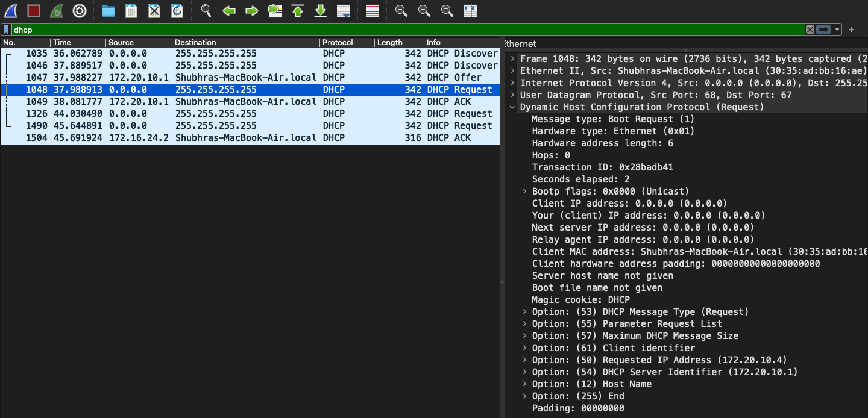The image size is (868, 418).
Task: Start a new packet capture
Action: [x=10, y=11]
